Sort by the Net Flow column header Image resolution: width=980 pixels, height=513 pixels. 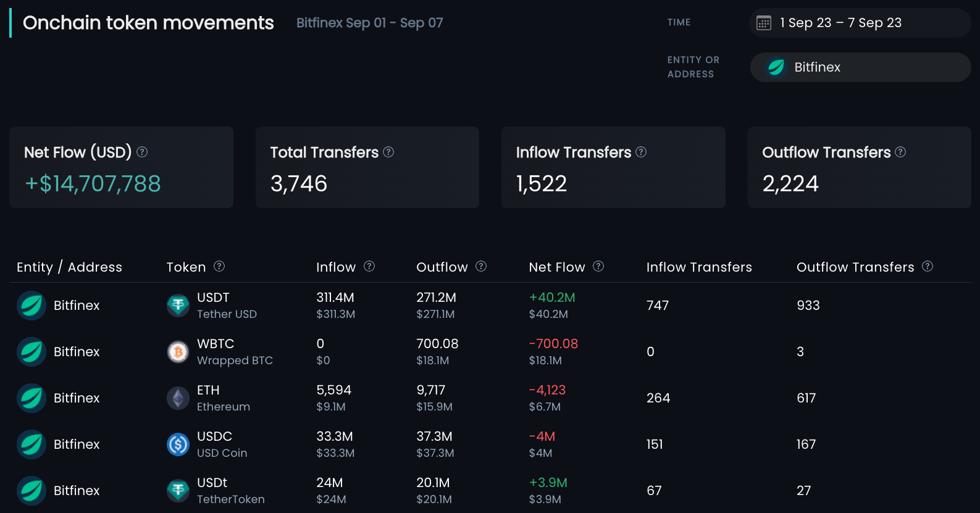click(557, 267)
